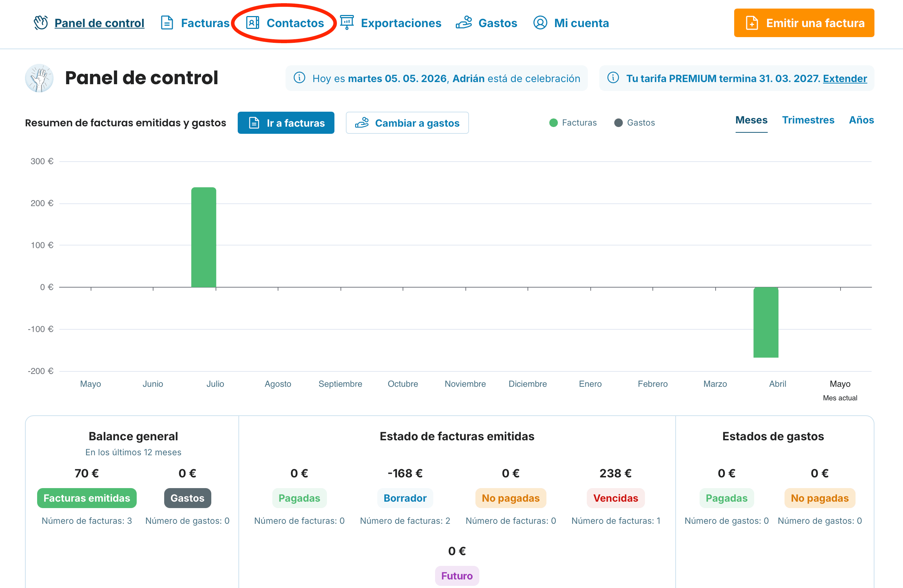Viewport: 903px width, 588px height.
Task: Click the Extender link for PREMIUM tariff
Action: [845, 78]
